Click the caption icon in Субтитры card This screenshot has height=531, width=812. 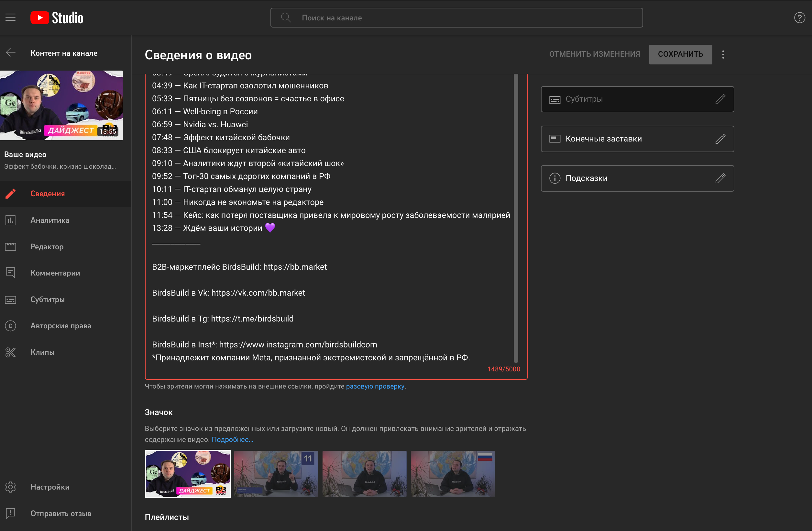(x=555, y=100)
